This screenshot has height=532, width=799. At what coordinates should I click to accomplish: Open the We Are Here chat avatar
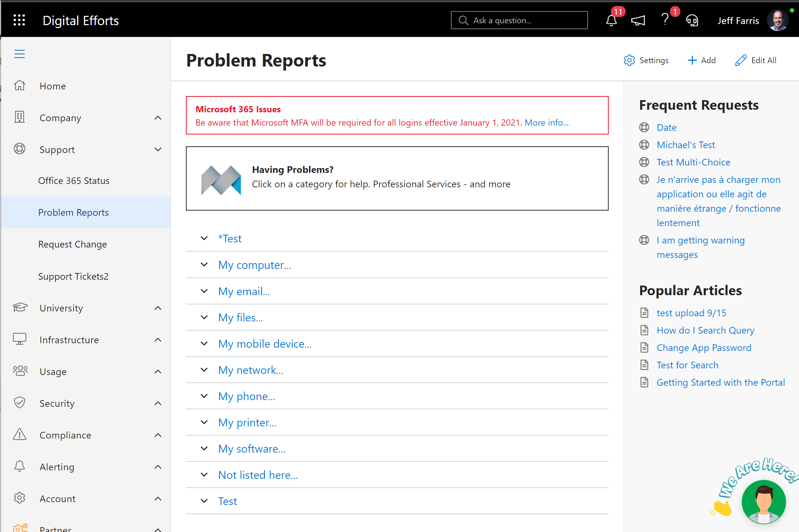point(763,501)
